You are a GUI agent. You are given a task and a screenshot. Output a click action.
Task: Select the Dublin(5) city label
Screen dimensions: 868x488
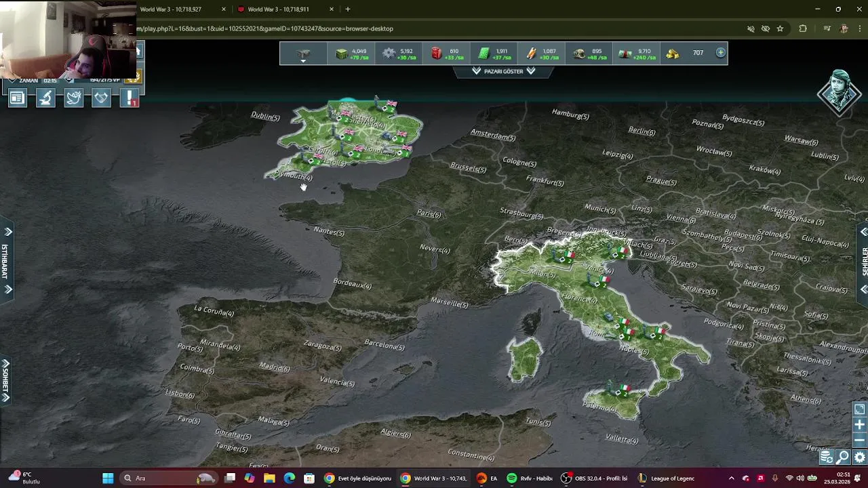(x=265, y=117)
